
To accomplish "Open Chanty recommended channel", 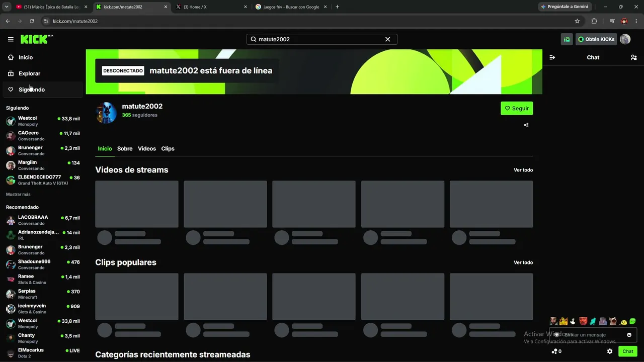I will tap(43, 338).
